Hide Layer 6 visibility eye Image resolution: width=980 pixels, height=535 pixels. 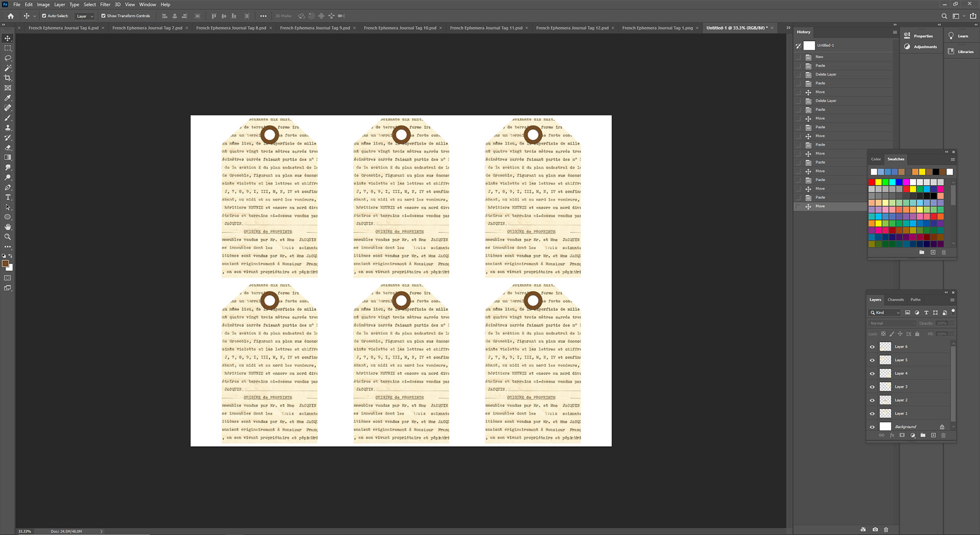point(872,347)
